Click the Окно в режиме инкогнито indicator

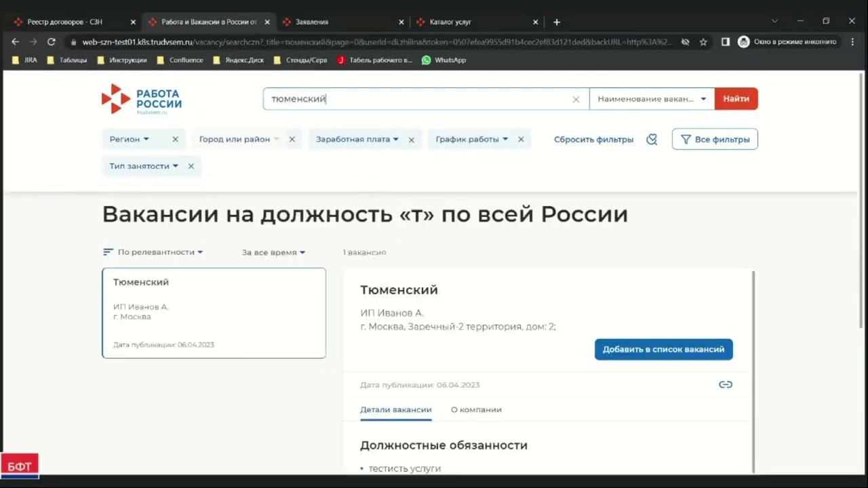point(788,42)
